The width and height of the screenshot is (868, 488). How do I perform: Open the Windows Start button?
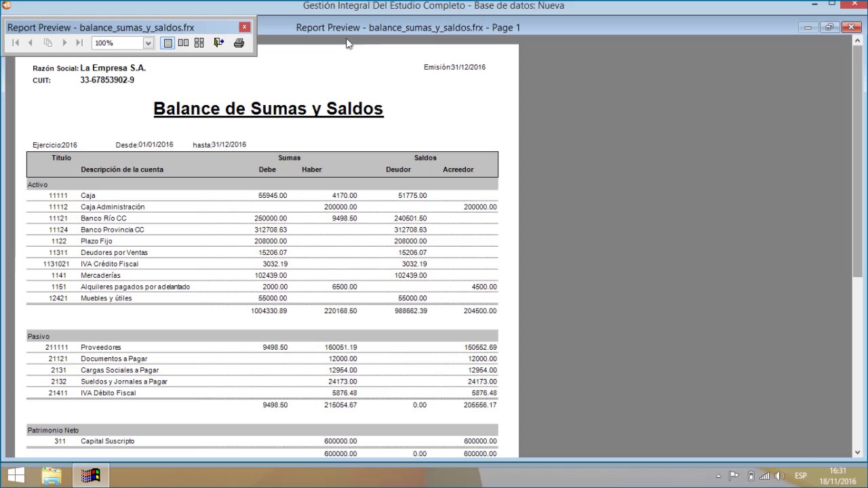(16, 475)
